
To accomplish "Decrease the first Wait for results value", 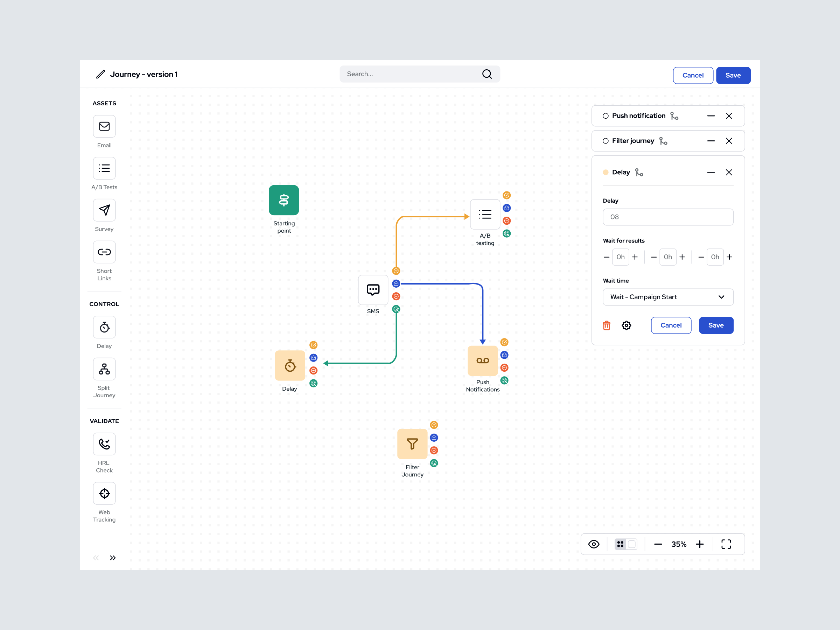I will pos(607,257).
